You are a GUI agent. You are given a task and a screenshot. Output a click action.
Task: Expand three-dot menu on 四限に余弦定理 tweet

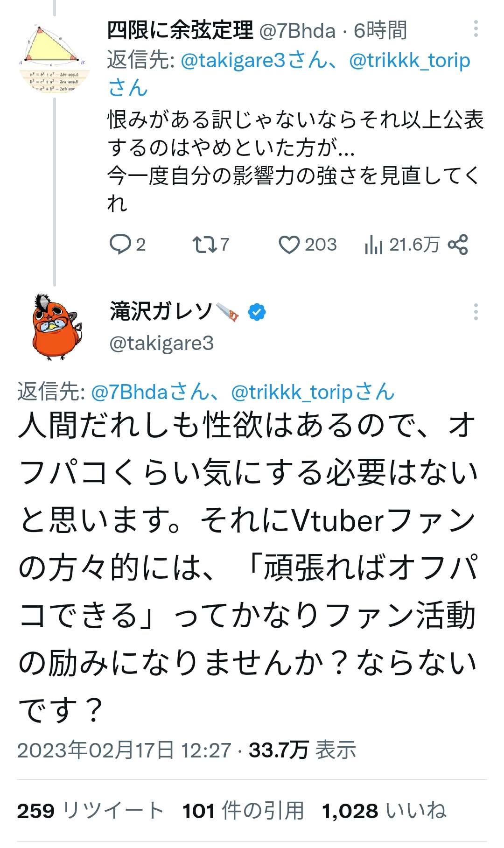click(x=476, y=29)
